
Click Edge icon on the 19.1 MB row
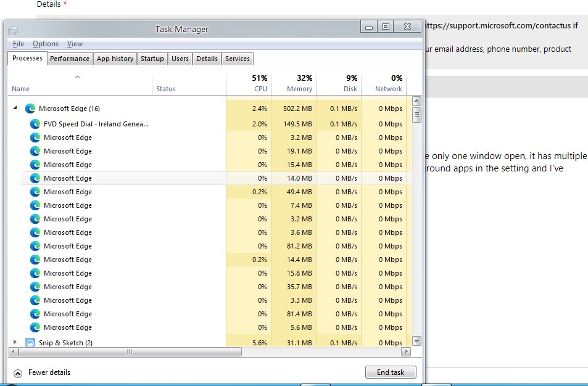click(x=35, y=151)
